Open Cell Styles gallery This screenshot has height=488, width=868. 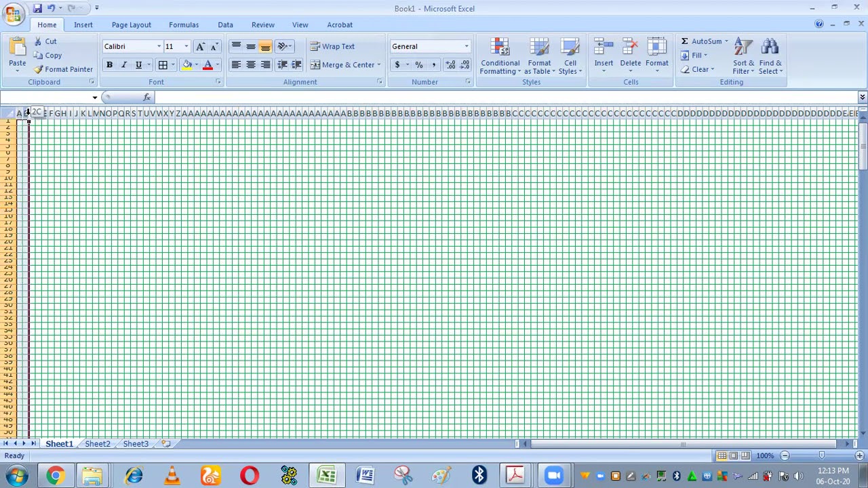pos(570,56)
